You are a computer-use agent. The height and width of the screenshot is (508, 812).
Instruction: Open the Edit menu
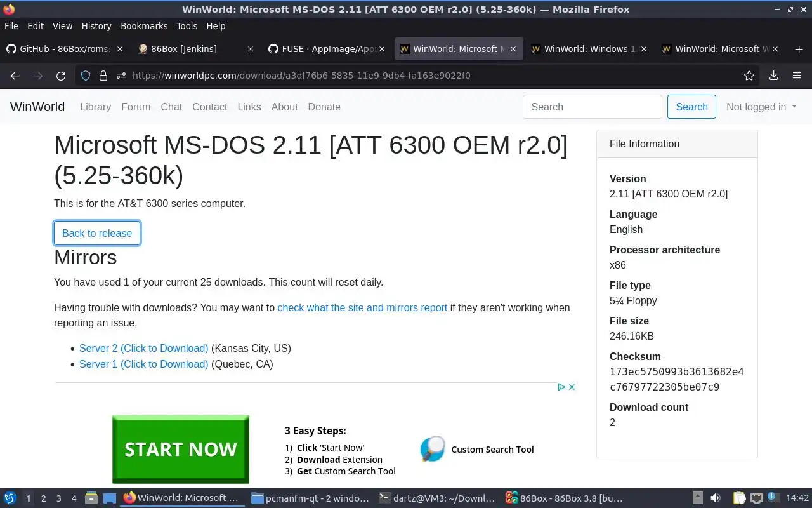point(36,26)
